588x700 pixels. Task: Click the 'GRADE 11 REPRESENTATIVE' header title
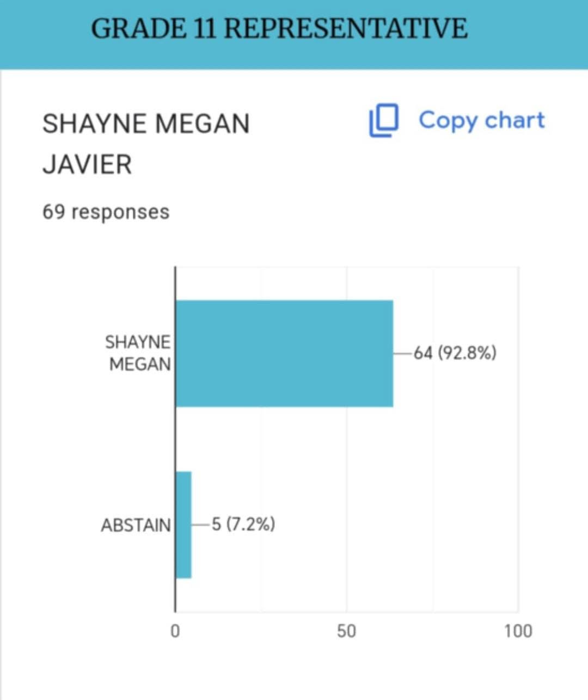click(279, 28)
